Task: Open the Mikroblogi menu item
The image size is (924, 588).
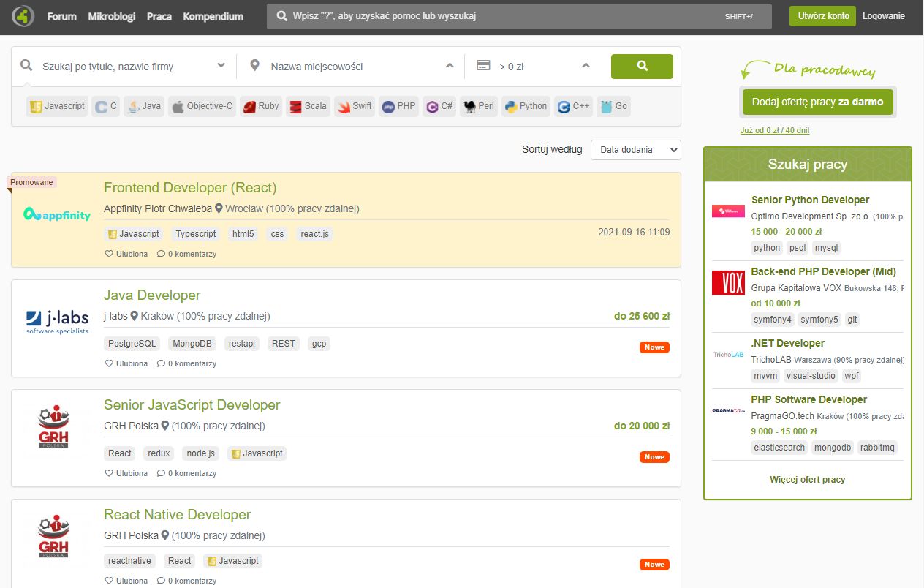Action: pos(112,16)
